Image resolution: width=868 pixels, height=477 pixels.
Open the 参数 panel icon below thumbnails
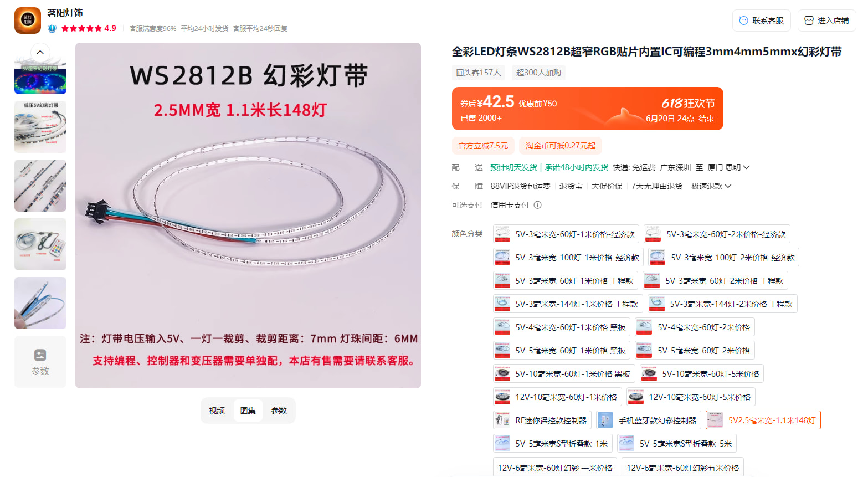coord(40,355)
